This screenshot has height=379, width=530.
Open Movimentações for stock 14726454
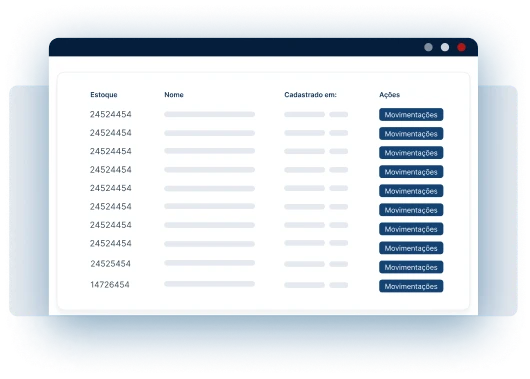411,286
